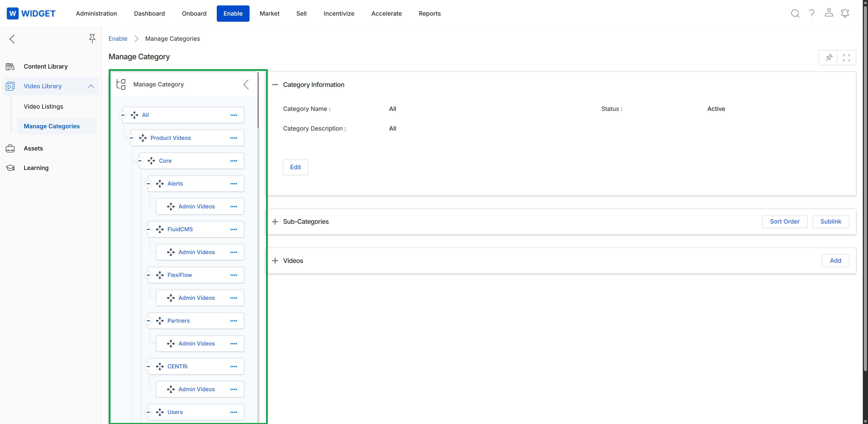
Task: Open the Reports menu
Action: tap(430, 14)
